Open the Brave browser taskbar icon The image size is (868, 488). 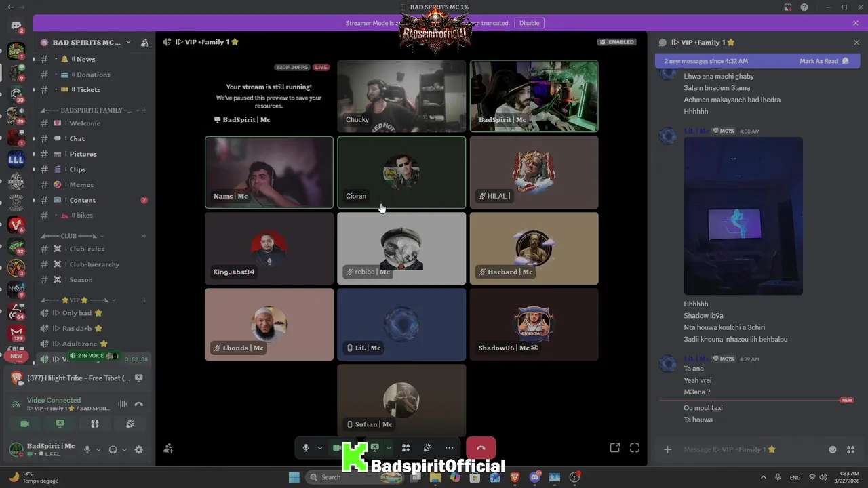pos(515,477)
